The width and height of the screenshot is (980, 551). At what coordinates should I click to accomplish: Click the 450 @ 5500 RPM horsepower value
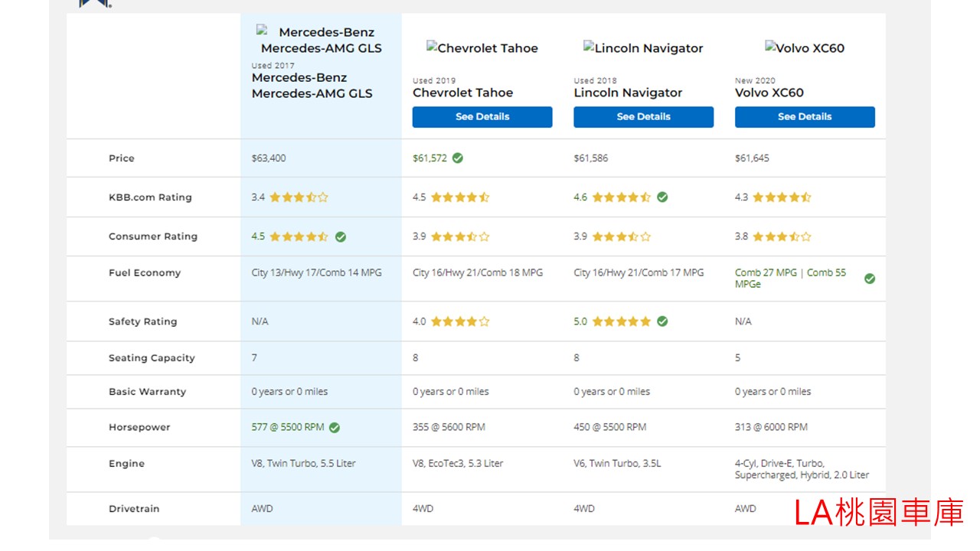pos(610,427)
